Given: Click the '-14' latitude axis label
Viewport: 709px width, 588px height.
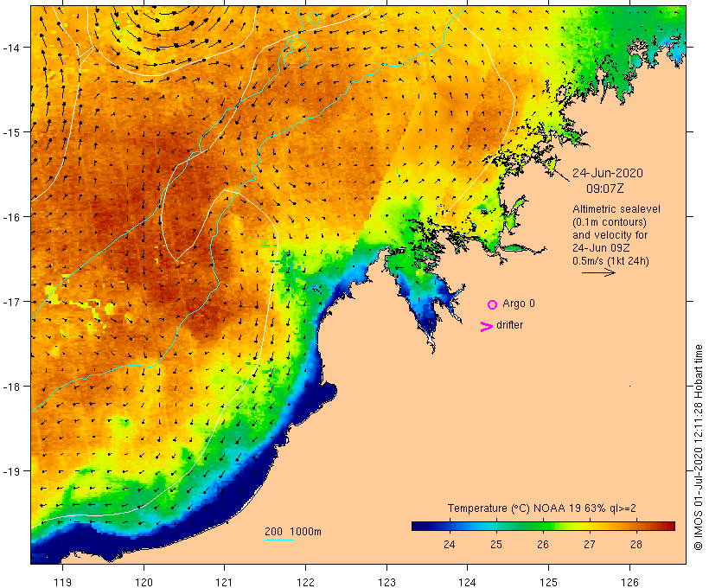Looking at the screenshot, I should [x=10, y=48].
